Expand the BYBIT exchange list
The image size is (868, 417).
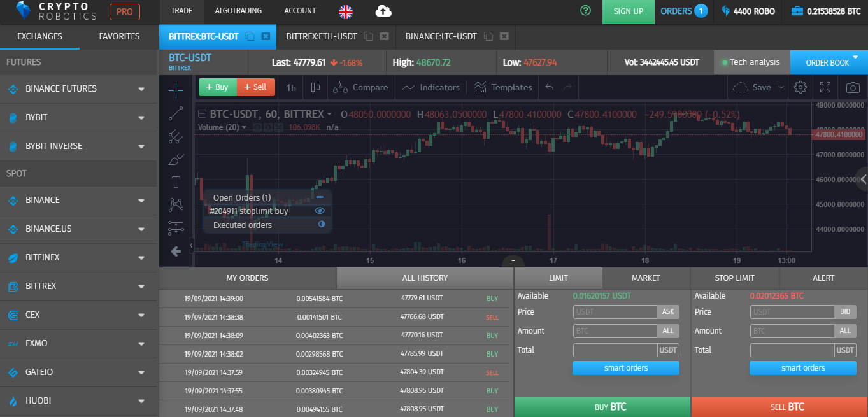141,117
